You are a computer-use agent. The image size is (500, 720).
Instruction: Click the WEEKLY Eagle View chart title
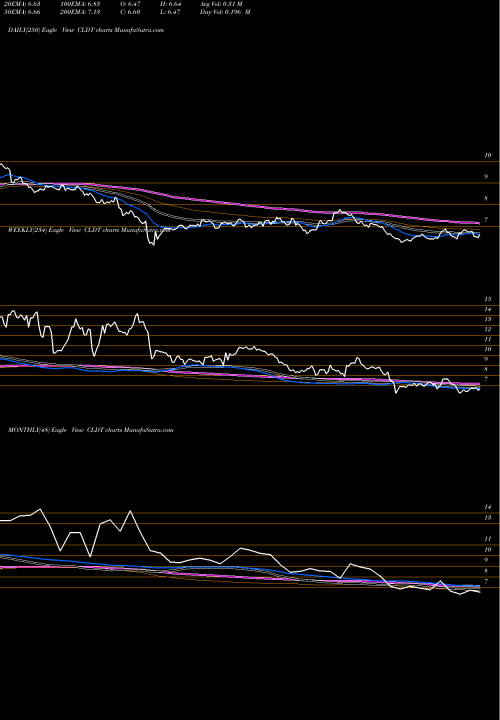tap(89, 230)
